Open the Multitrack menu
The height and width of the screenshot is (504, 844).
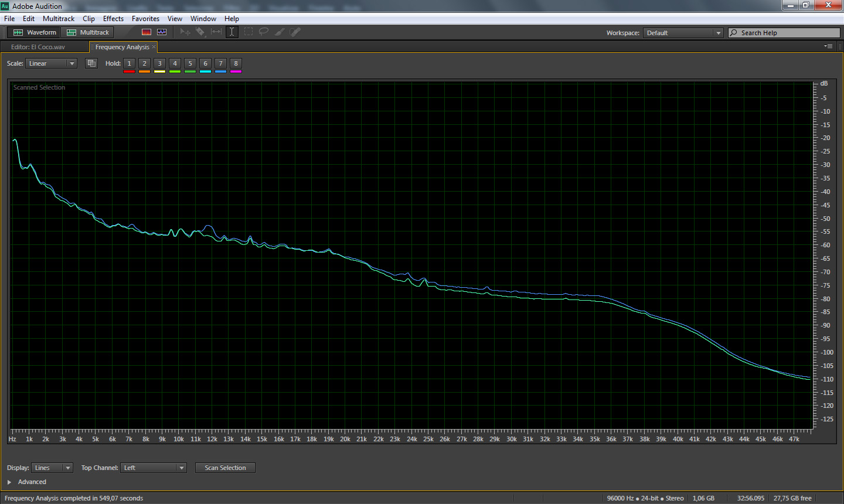click(x=59, y=19)
